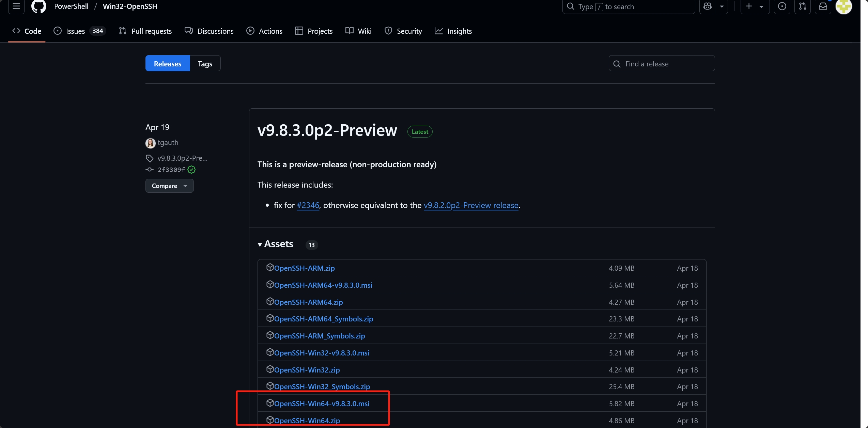This screenshot has height=428, width=868.
Task: Switch to the Tags view
Action: pos(204,63)
